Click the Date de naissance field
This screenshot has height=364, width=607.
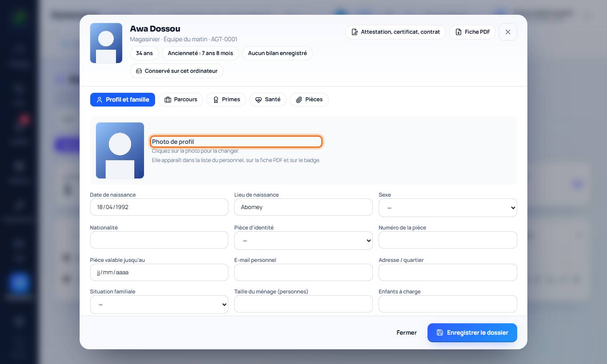pos(159,207)
